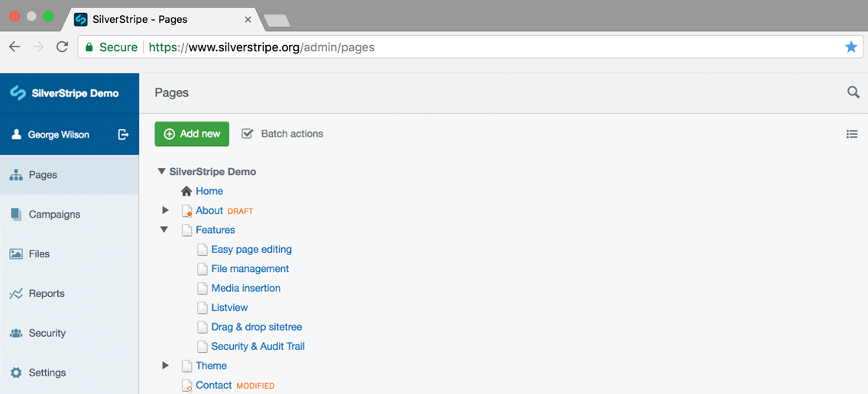This screenshot has width=868, height=394.
Task: Open the Settings section in the sidebar
Action: pos(70,373)
